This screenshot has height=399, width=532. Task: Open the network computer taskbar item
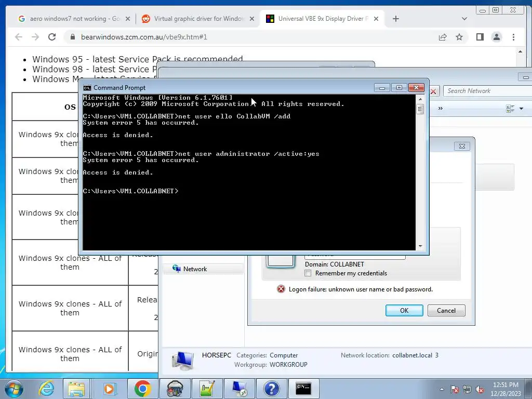point(239,389)
